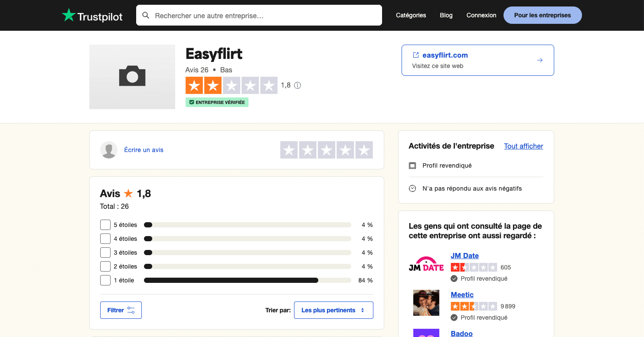Check the 4 étoiles filter checkbox
The width and height of the screenshot is (644, 337).
coord(105,239)
